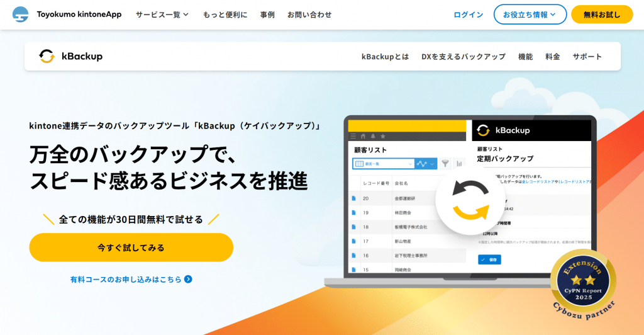Click the 林田商会 table cell
The image size is (644, 335).
tap(403, 212)
